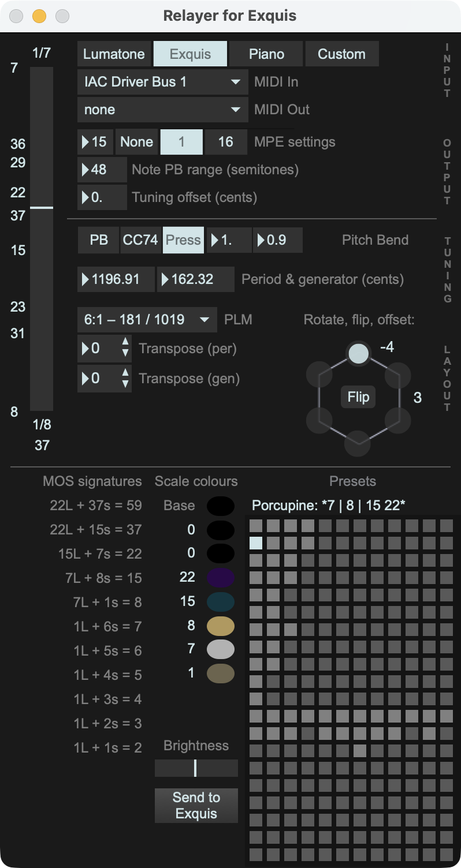The image size is (461, 868).
Task: Select the None option in MPE settings
Action: [137, 142]
